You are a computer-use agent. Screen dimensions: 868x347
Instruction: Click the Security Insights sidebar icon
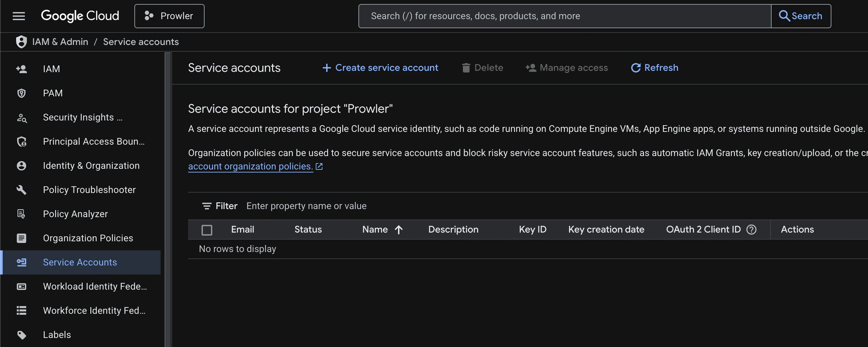(21, 117)
